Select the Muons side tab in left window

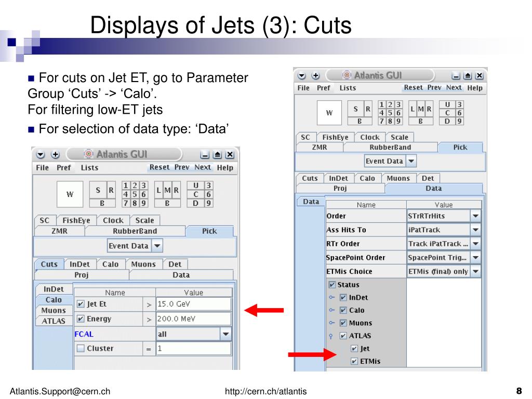pos(54,311)
